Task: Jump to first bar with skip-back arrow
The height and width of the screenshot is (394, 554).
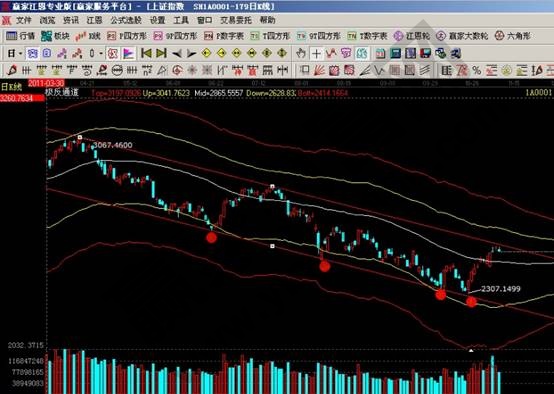Action: point(146,53)
